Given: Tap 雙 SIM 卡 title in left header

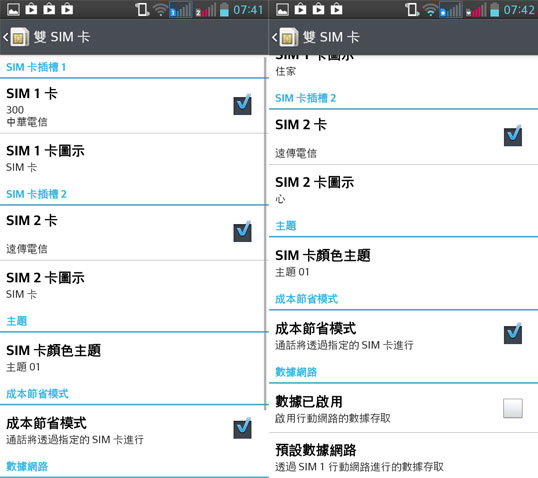Looking at the screenshot, I should click(62, 37).
